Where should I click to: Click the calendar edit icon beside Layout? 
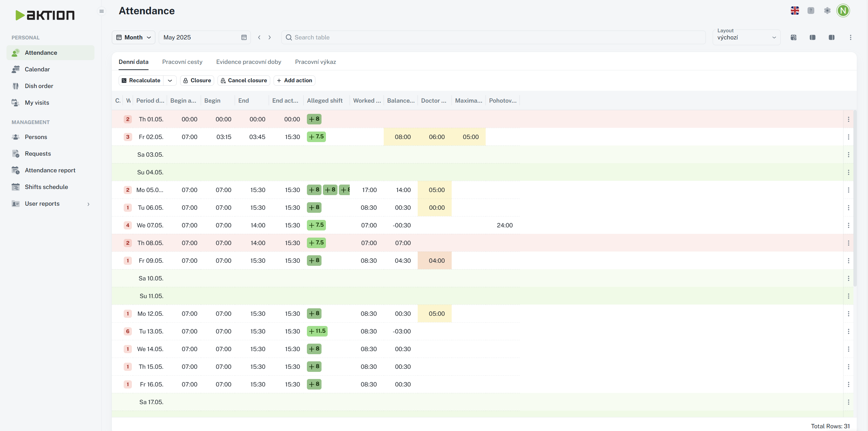(794, 37)
